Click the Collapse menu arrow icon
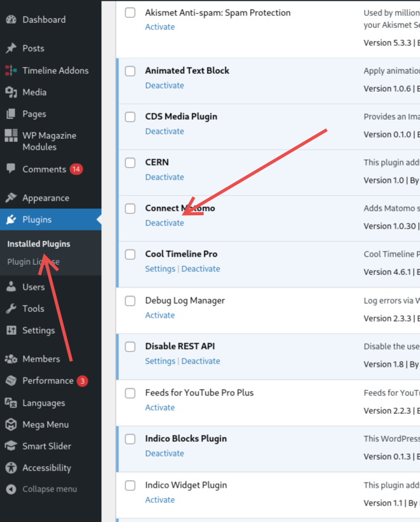Viewport: 420px width, 522px height. (x=11, y=489)
